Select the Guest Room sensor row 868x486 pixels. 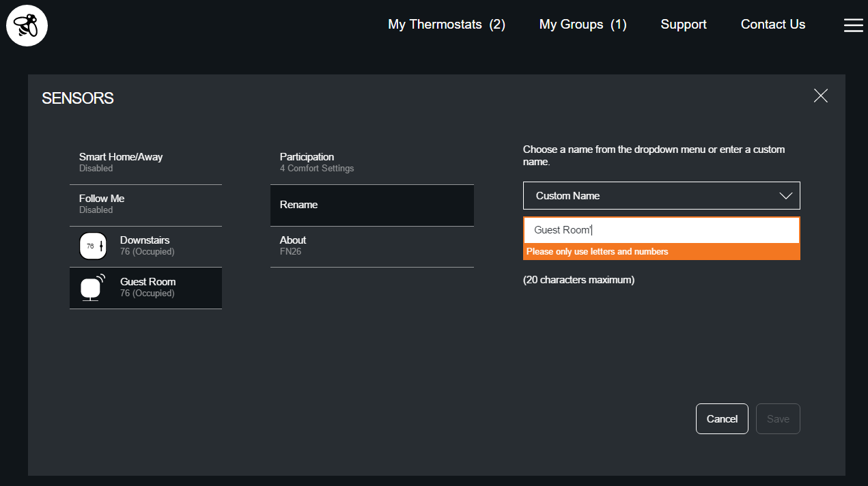[x=145, y=288]
